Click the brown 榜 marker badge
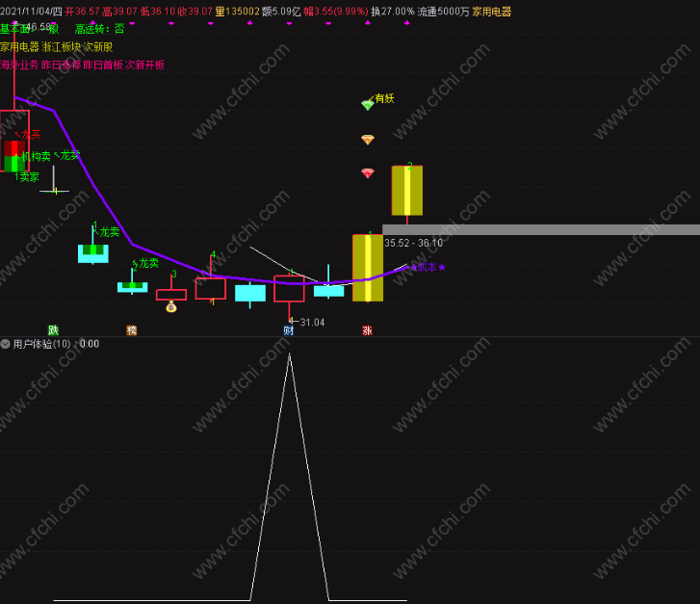Viewport: 700px width, 604px height. tap(132, 330)
